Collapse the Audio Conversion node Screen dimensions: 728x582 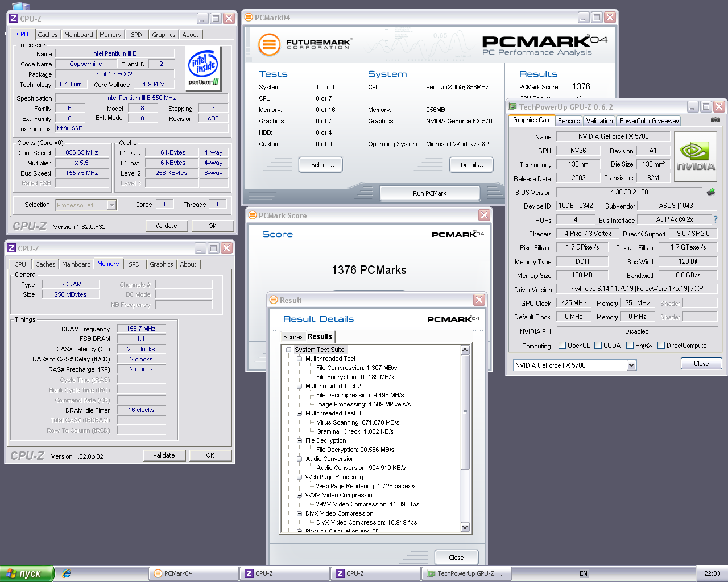pos(299,459)
